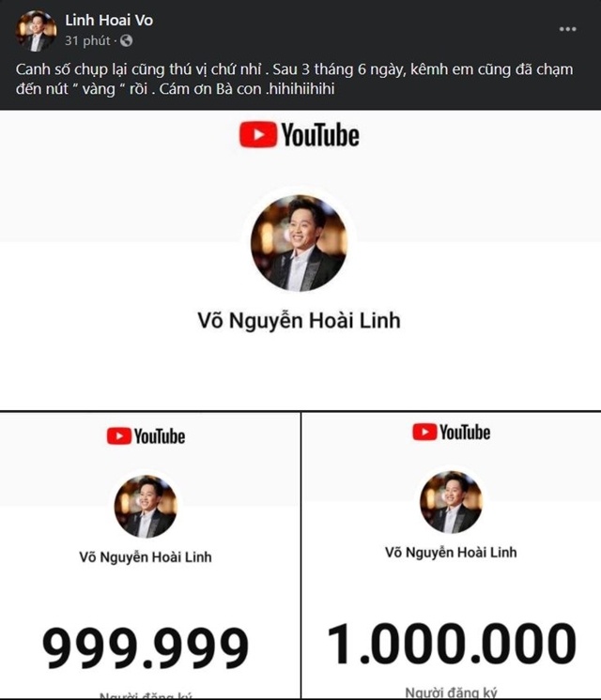Image resolution: width=601 pixels, height=700 pixels.
Task: Click the large YouTube logo at top
Action: pyautogui.click(x=299, y=135)
